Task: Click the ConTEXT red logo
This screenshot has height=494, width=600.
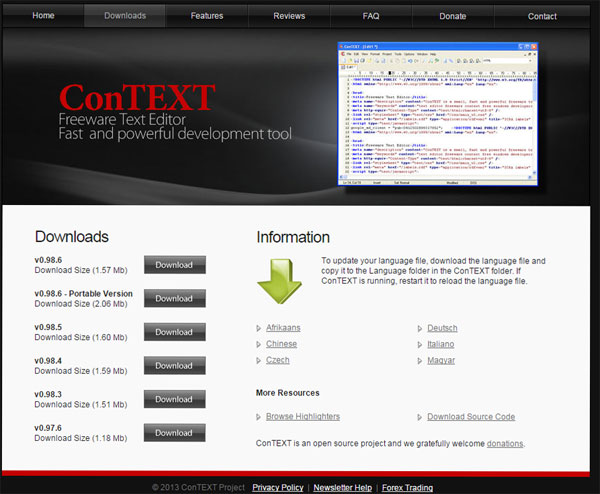Action: [x=137, y=97]
